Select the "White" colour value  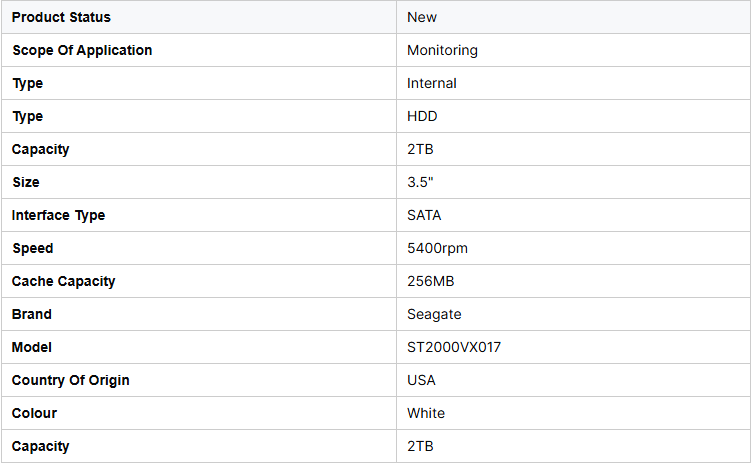426,413
